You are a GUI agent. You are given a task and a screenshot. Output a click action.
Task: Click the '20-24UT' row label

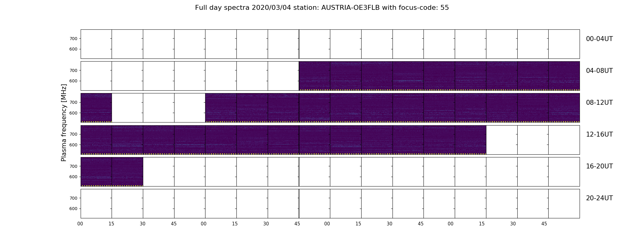599,198
